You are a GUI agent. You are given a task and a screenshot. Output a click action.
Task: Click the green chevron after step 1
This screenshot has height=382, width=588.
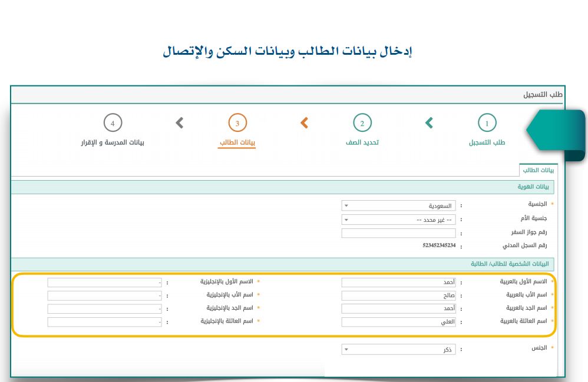click(x=429, y=122)
